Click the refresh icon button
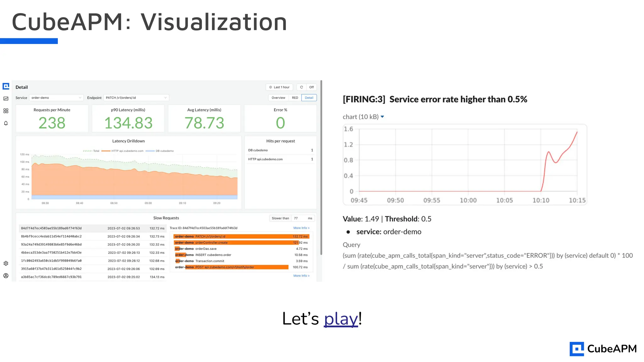Viewport: 644px width, 362px height. 301,87
